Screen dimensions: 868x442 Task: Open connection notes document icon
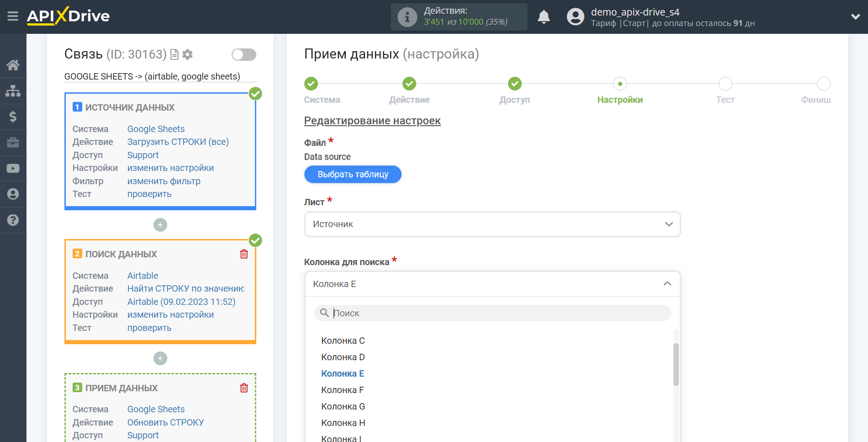tap(175, 54)
